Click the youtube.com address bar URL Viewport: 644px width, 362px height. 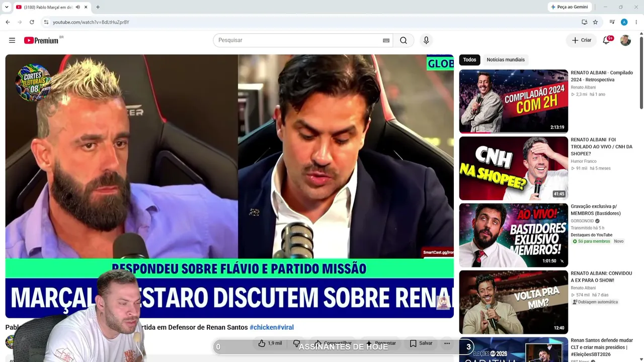click(x=91, y=22)
